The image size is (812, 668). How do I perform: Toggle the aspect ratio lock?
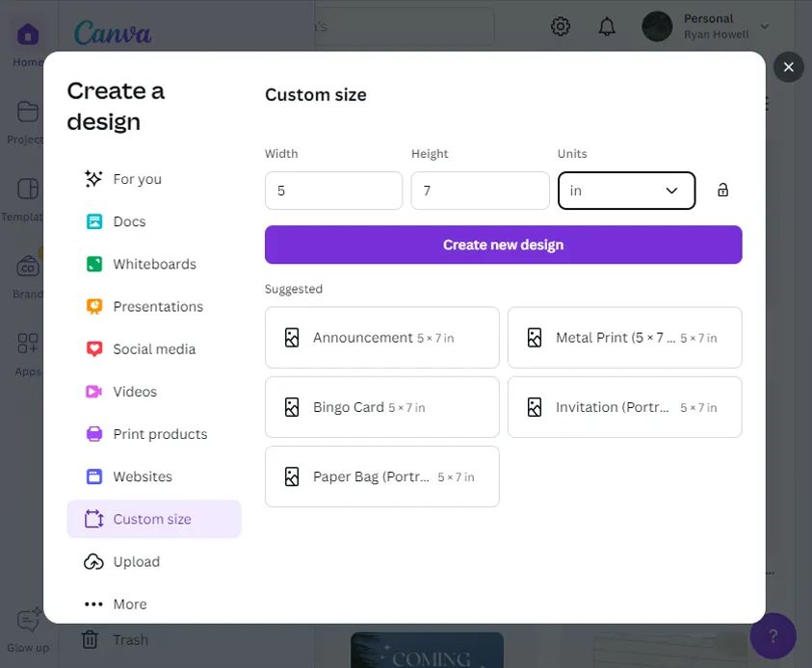[722, 191]
